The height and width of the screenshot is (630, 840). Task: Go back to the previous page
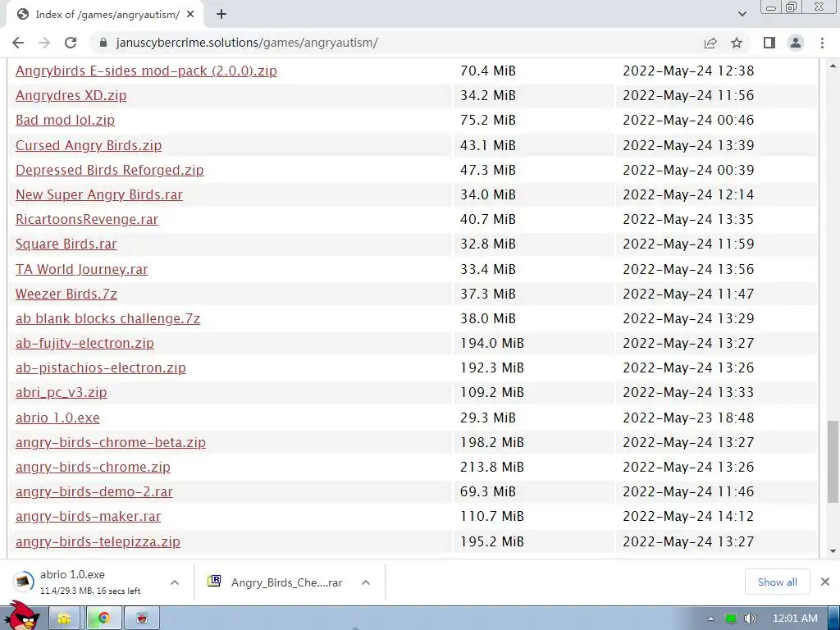(18, 43)
